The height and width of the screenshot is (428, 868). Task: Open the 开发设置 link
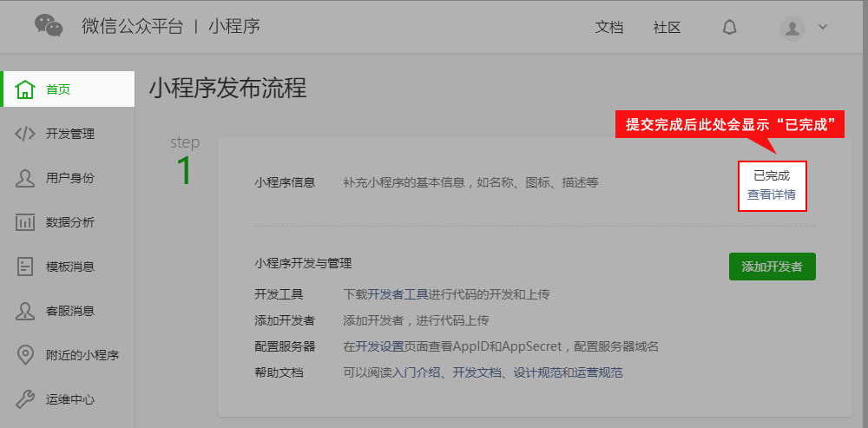[378, 346]
